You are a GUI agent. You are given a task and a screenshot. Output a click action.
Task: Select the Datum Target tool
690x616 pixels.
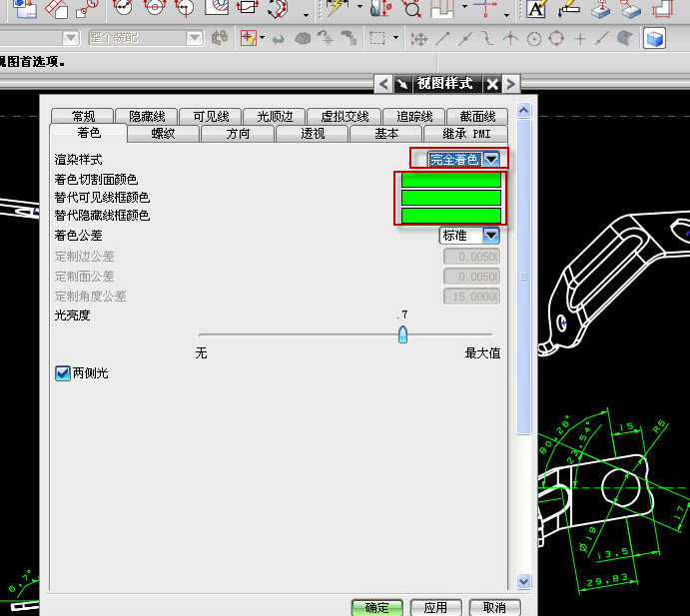[631, 8]
